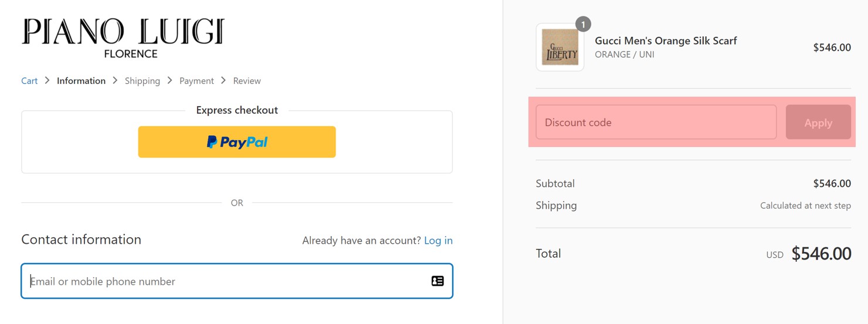Click the USD total price amount
Viewport: 868px width, 324px height.
click(821, 254)
